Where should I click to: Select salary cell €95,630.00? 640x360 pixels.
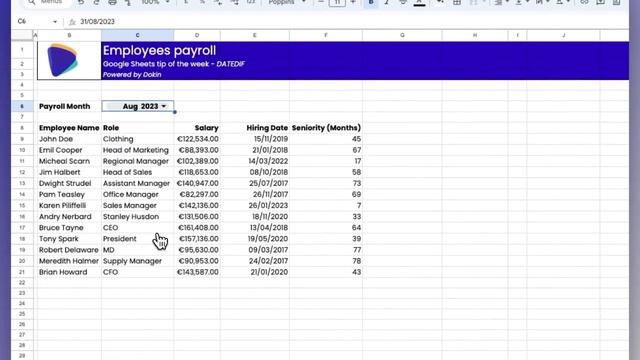click(197, 250)
